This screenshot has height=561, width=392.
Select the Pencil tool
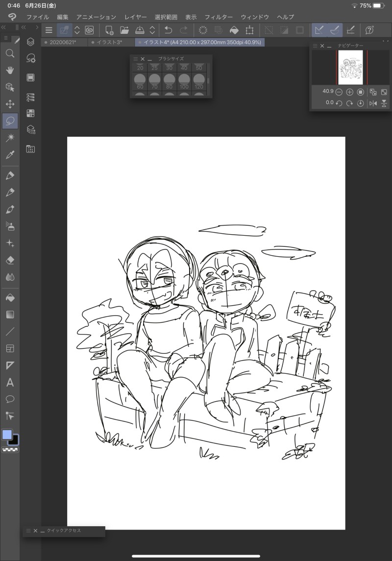pos(10,192)
